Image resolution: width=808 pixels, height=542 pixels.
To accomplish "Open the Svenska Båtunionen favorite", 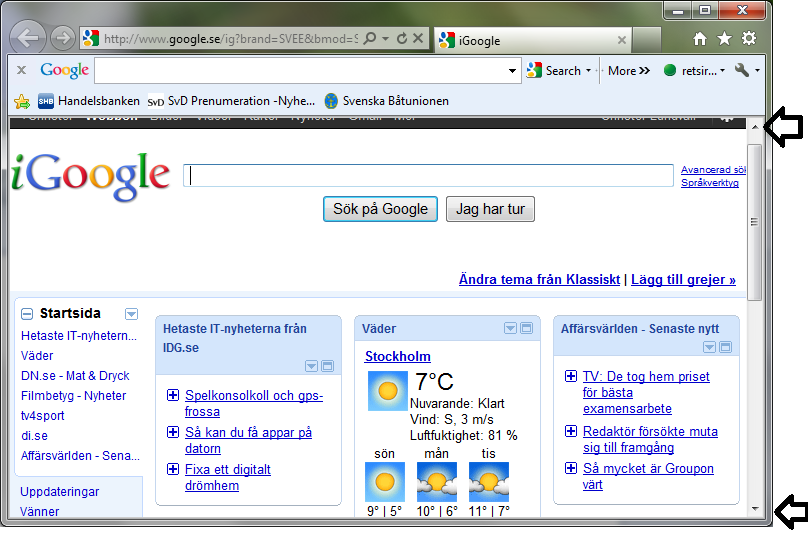I will pos(387,101).
